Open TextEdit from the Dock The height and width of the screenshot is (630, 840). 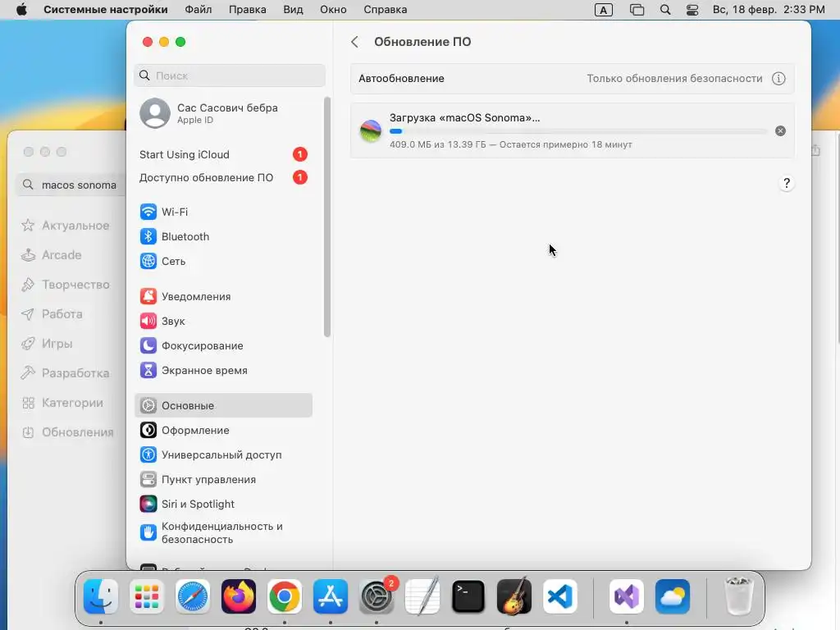pyautogui.click(x=422, y=596)
